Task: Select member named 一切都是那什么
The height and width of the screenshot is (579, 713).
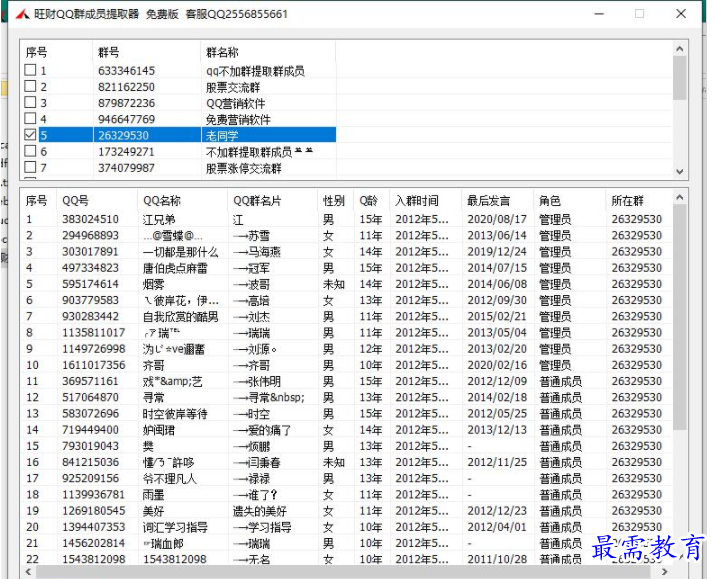Action: 181,252
